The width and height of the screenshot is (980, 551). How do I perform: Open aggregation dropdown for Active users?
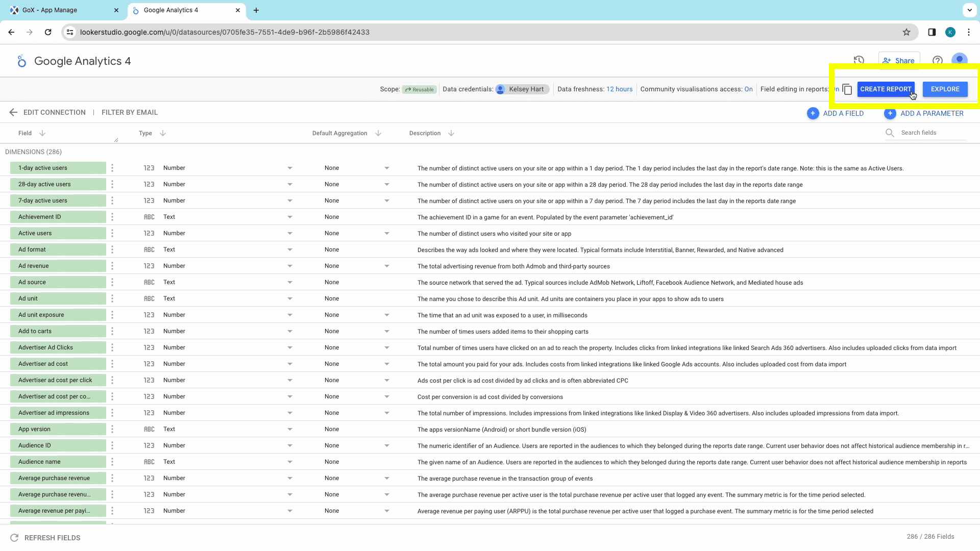click(387, 234)
